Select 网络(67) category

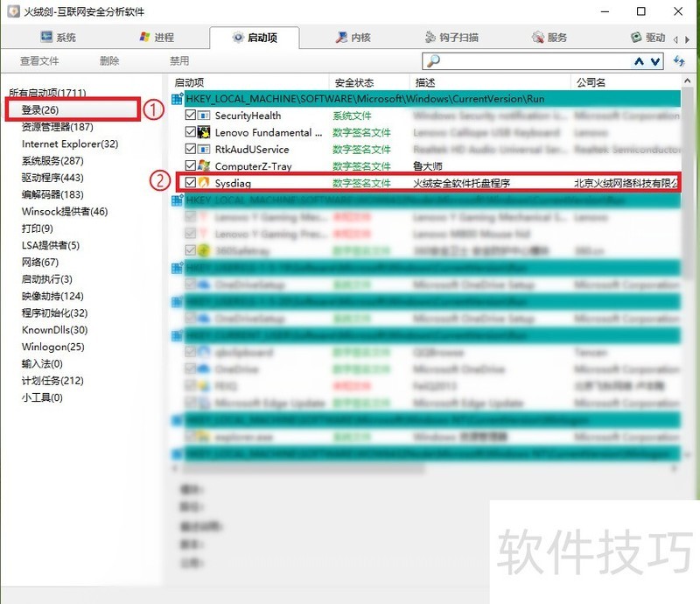[40, 263]
